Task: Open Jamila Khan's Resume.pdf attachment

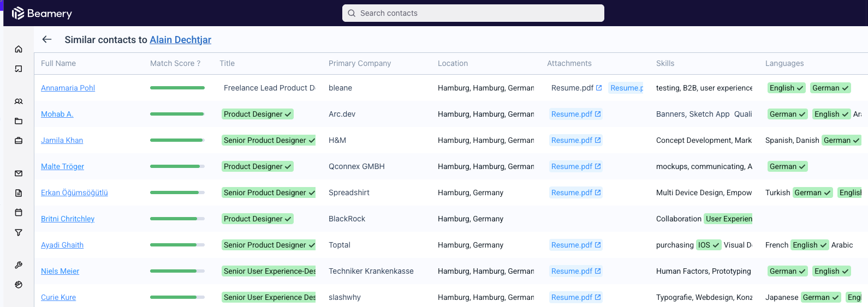Action: coord(576,140)
